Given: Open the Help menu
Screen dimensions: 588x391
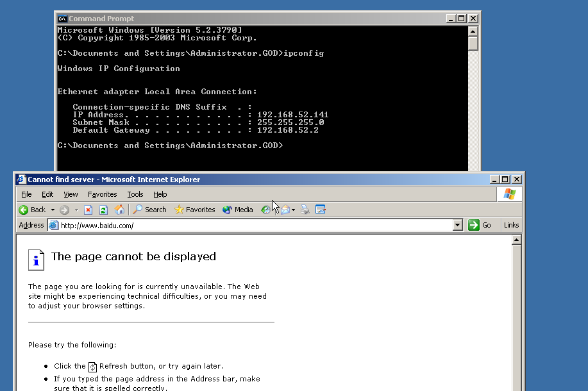Looking at the screenshot, I should pyautogui.click(x=160, y=194).
